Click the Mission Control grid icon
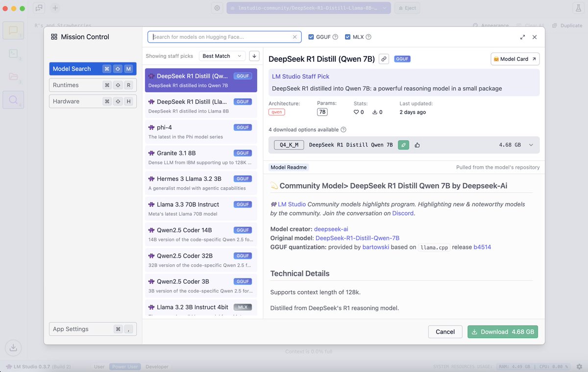588x372 pixels. click(54, 37)
